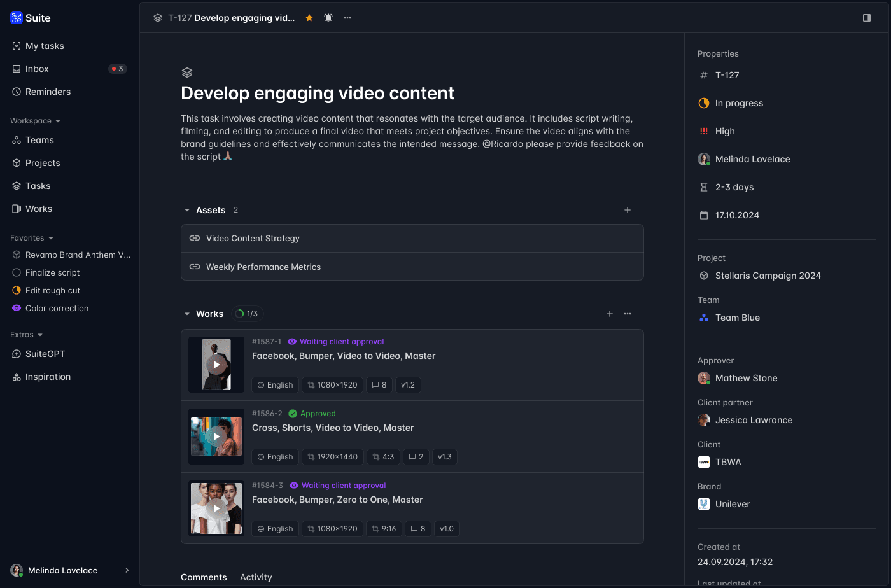891x588 pixels.
Task: Open the Video Content Strategy asset link
Action: [253, 238]
